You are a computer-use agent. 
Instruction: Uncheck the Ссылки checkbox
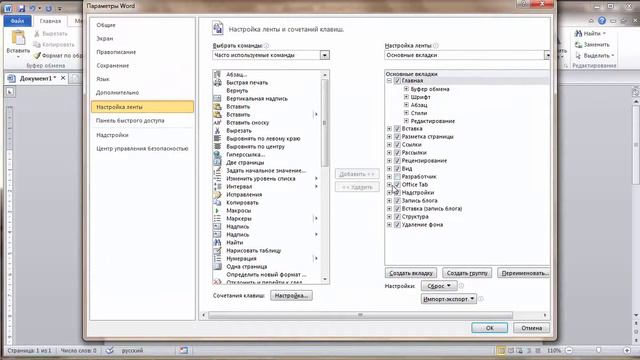pyautogui.click(x=397, y=144)
